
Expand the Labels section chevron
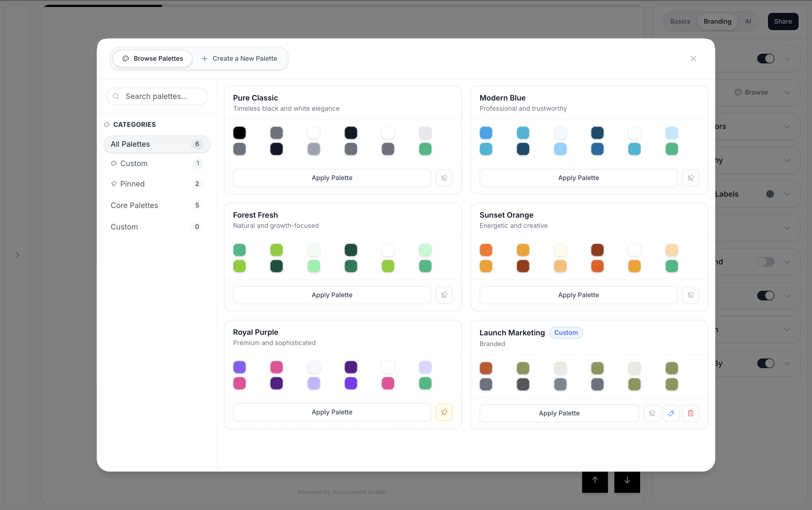pos(787,194)
